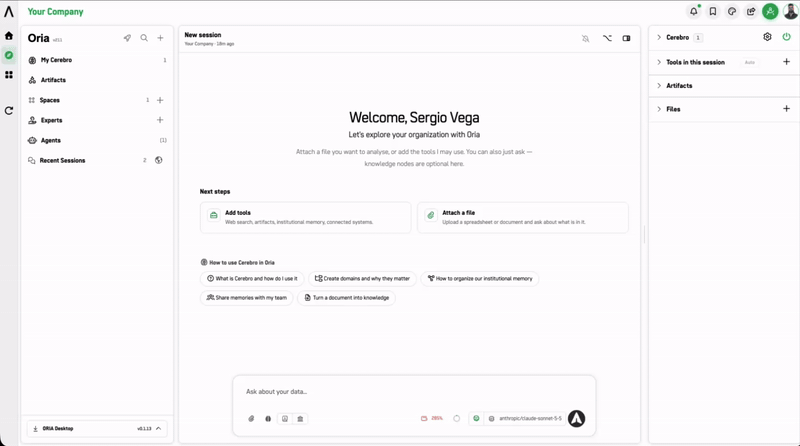800x446 pixels.
Task: Open the anthropic/claude-sonnet model dropdown
Action: click(526, 418)
